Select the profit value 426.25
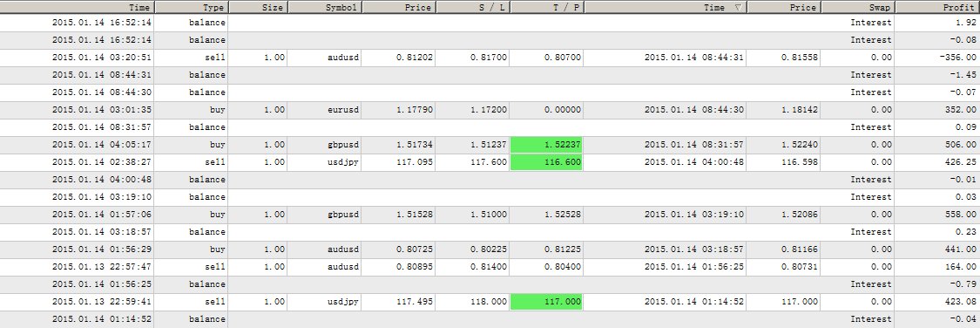Image resolution: width=980 pixels, height=328 pixels. (x=961, y=162)
